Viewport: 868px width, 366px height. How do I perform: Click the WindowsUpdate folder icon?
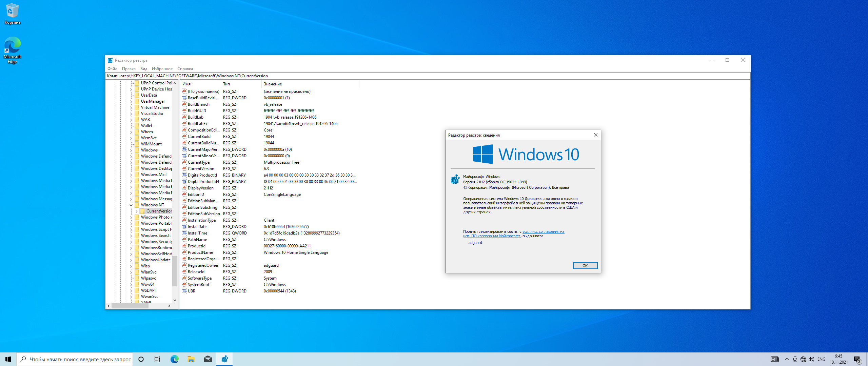pos(137,260)
